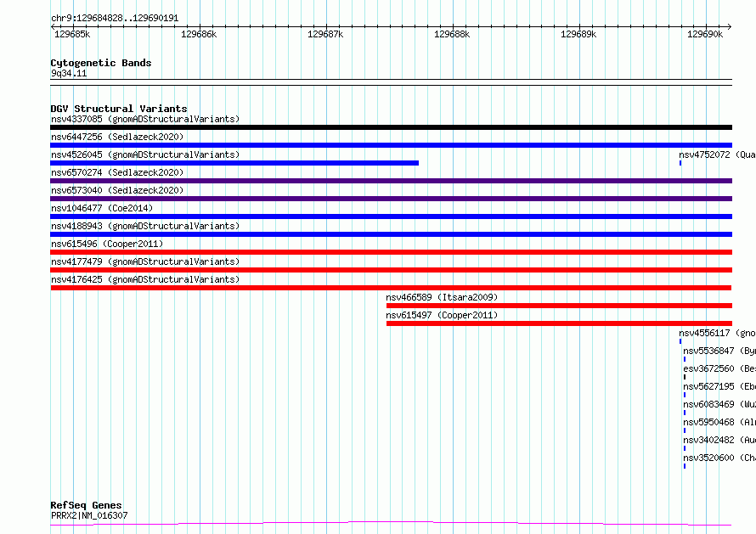Click the 129687k ruler tick label
The height and width of the screenshot is (534, 756).
[325, 34]
